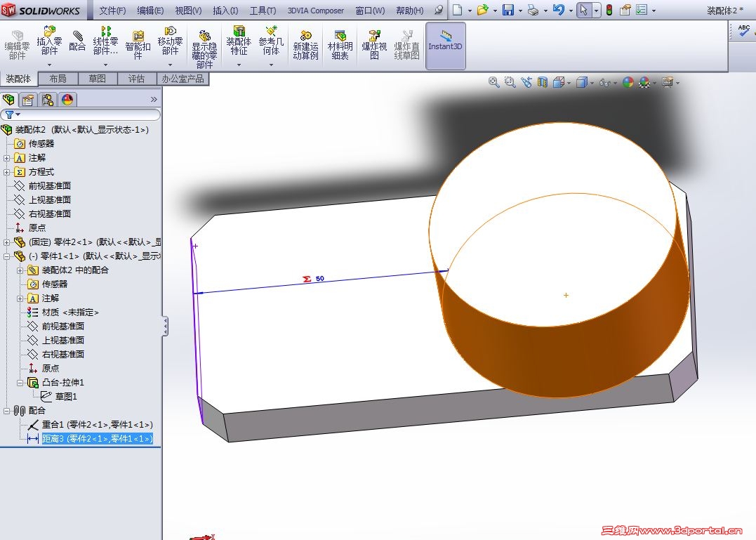Select 草图1 under 凸台-拉伸1
Screen dimensions: 756x540
pos(66,396)
